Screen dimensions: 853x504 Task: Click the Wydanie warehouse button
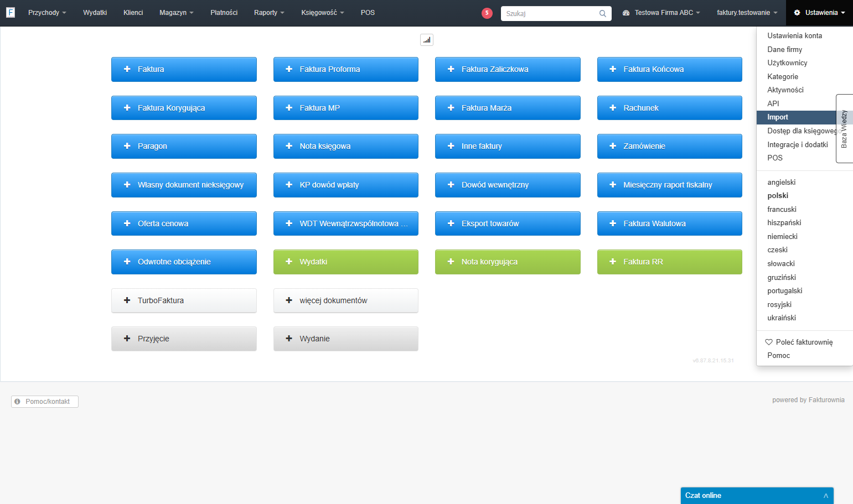[346, 339]
